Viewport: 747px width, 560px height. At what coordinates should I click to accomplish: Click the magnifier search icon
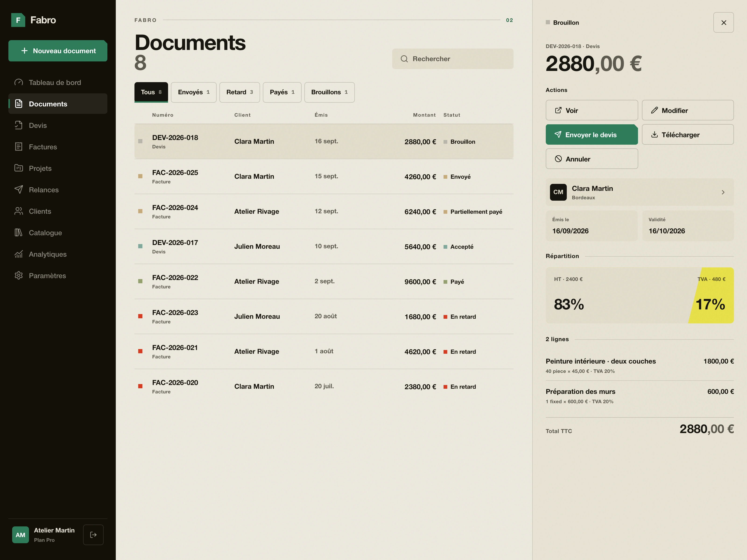pos(404,59)
